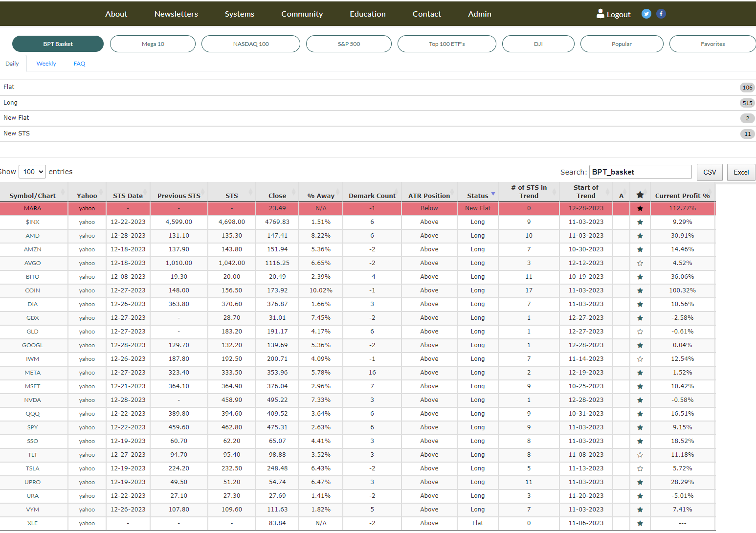Screen dimensions: 756x533
Task: Open the Twitter icon link
Action: [x=646, y=14]
